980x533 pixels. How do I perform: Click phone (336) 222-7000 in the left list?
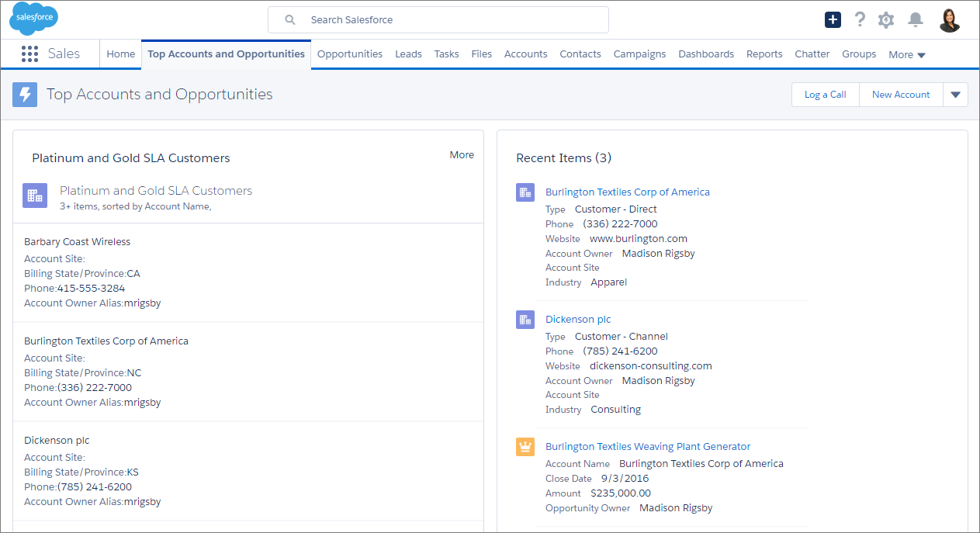(95, 388)
